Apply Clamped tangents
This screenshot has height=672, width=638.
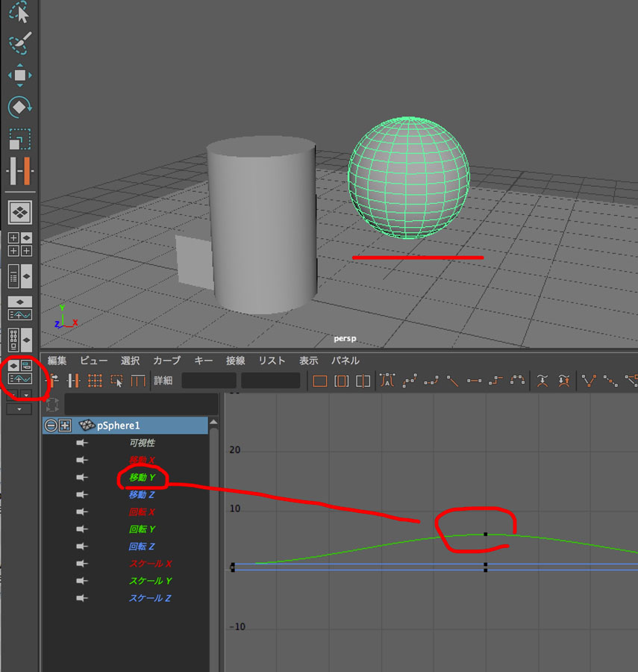pyautogui.click(x=431, y=381)
